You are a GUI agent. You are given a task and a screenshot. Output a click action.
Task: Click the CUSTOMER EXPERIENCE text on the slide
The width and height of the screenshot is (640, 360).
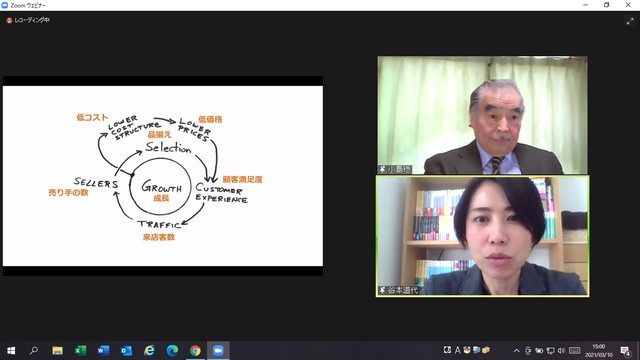[221, 193]
